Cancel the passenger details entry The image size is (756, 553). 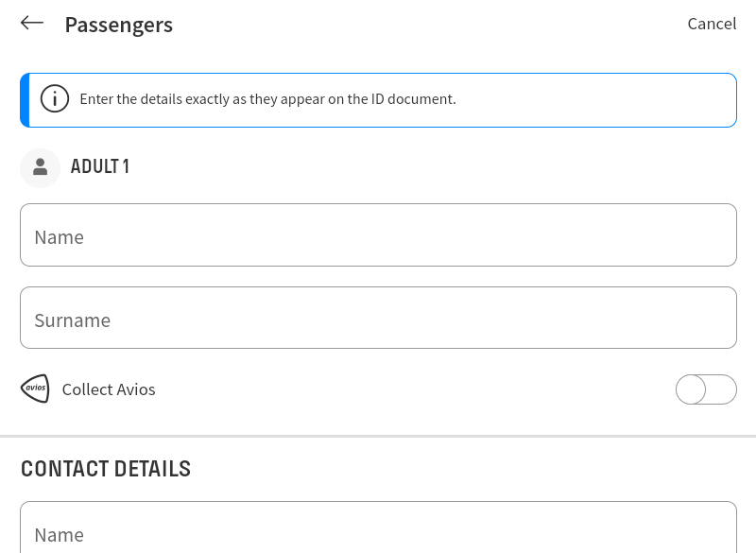[x=712, y=24]
